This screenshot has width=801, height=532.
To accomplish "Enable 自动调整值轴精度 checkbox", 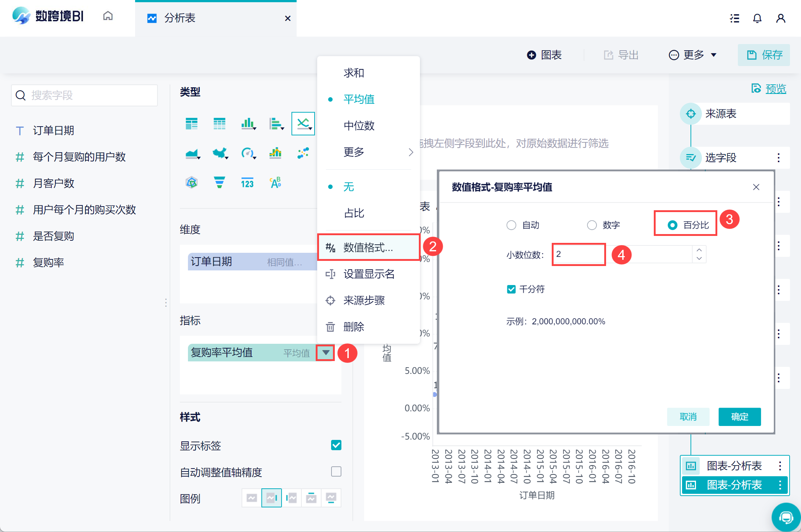I will pos(336,471).
